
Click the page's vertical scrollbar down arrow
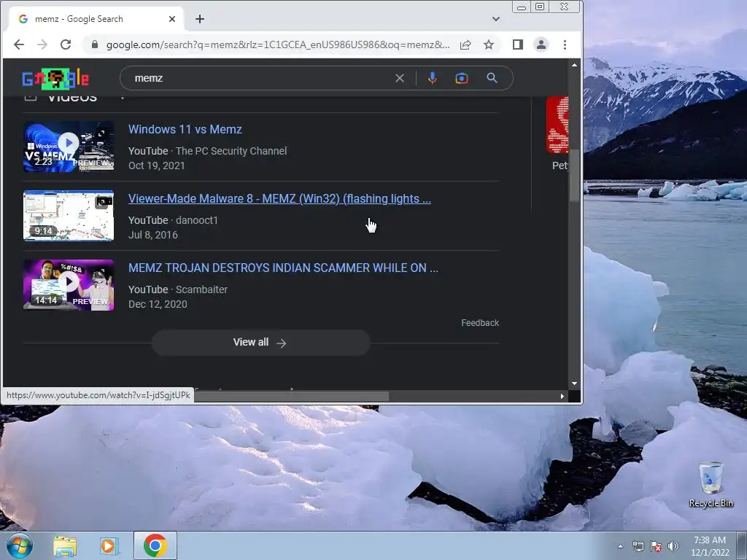point(574,384)
